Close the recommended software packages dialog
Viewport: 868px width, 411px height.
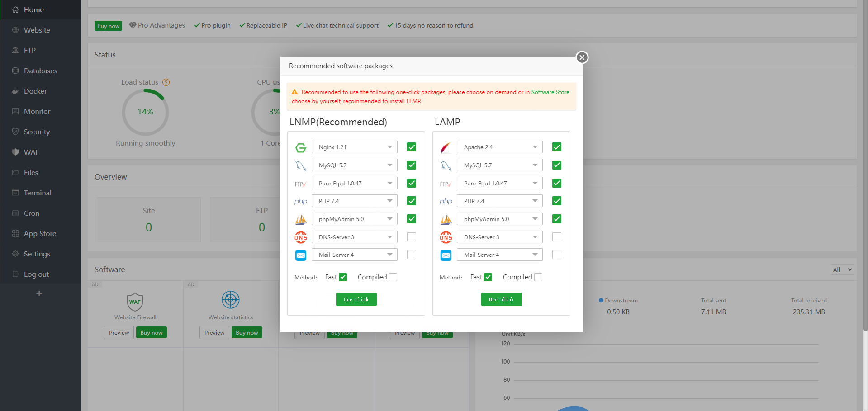click(x=582, y=57)
